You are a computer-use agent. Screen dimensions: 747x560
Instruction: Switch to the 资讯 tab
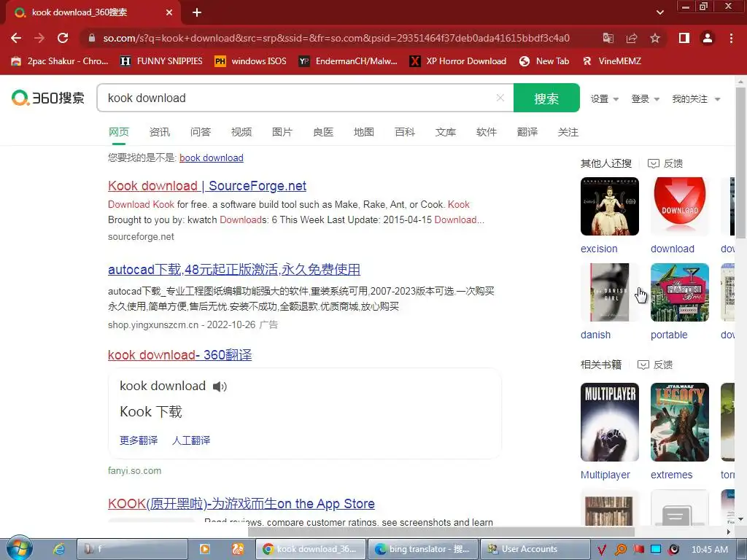point(160,132)
